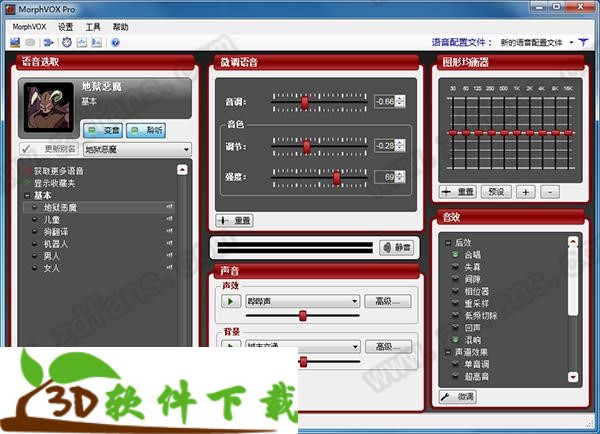This screenshot has height=434, width=600.
Task: Enable the 回声 echo effect
Action: coord(455,328)
